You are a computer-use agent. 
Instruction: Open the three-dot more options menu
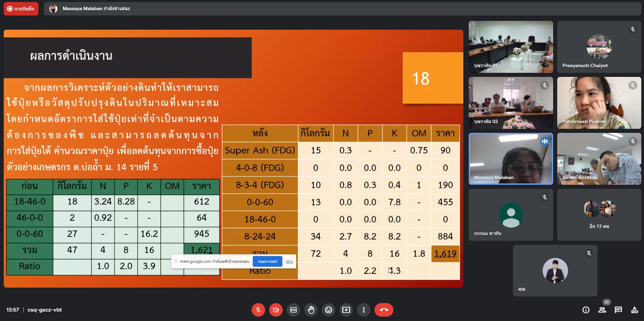tap(364, 310)
